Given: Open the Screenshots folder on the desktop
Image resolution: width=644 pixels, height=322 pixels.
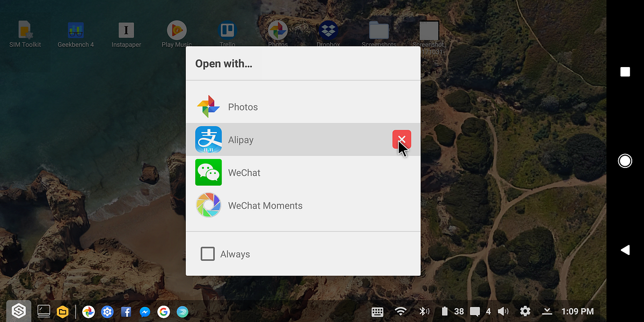Looking at the screenshot, I should (378, 31).
